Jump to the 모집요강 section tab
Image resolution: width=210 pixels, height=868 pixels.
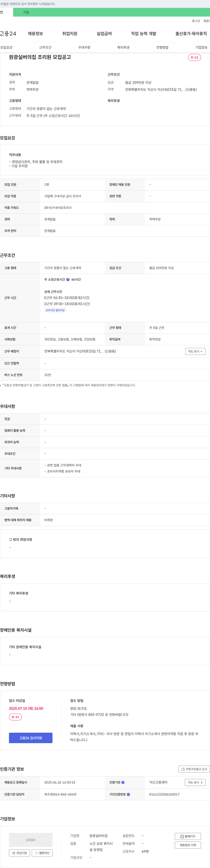pos(6,48)
